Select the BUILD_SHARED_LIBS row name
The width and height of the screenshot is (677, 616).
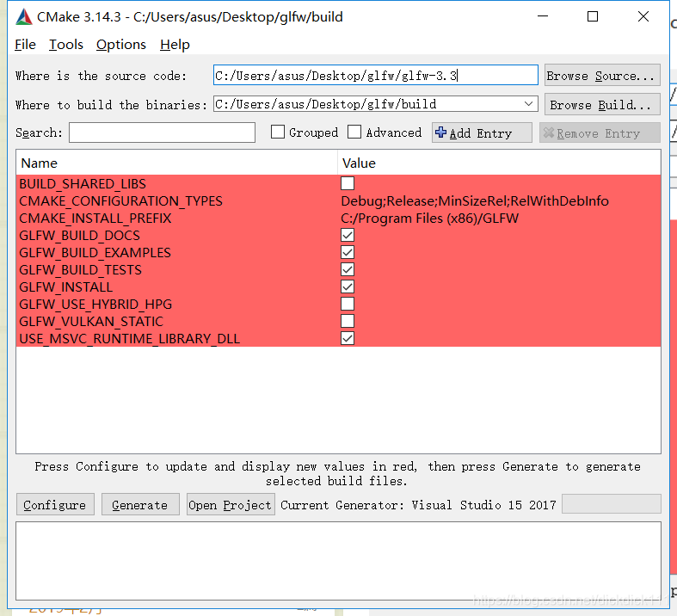[83, 184]
